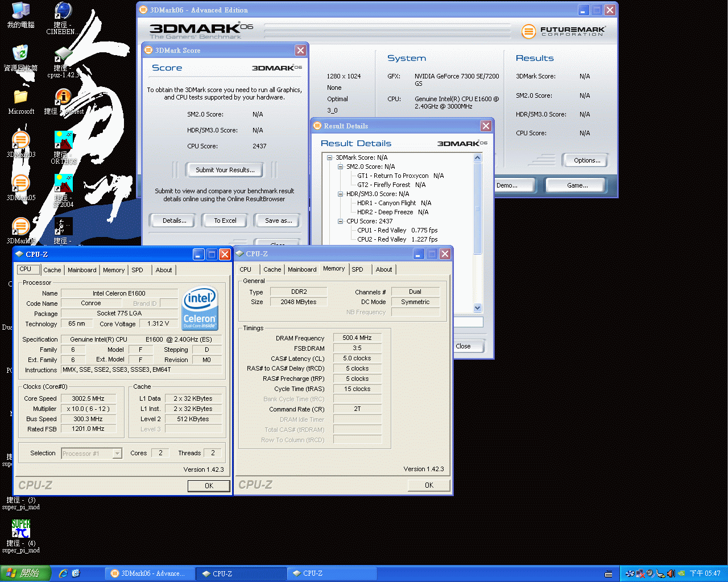Open Internet Explorer from the quick launch bar
The width and height of the screenshot is (728, 582).
tap(63, 573)
